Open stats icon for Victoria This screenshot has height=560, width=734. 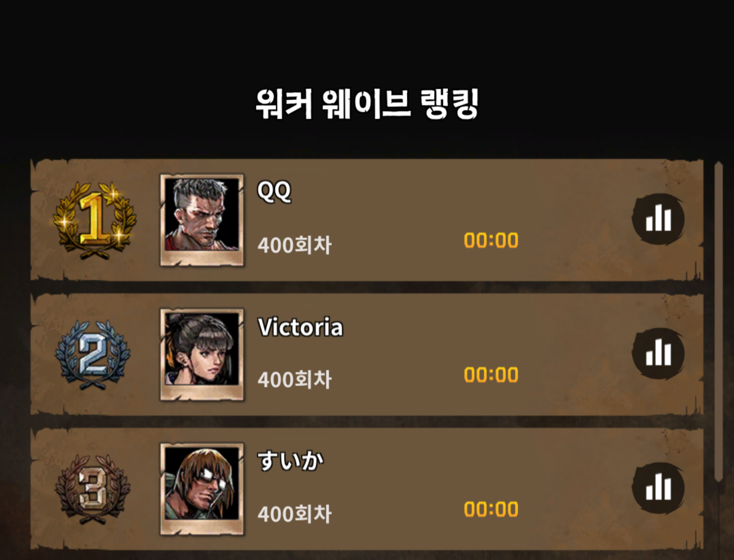point(658,354)
